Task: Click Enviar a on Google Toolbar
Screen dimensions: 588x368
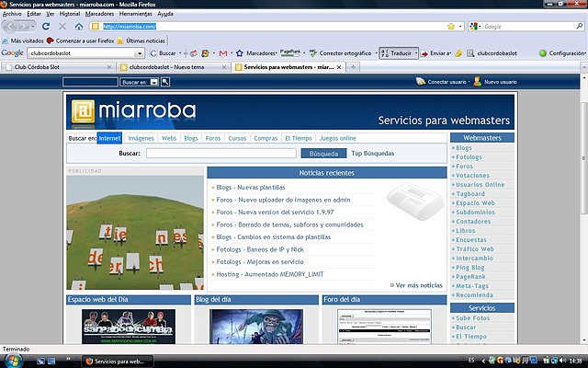Action: 435,53
